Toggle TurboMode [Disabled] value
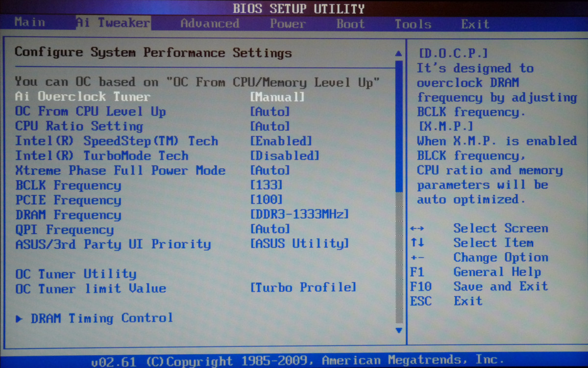Viewport: 588px width, 368px height. pos(285,156)
